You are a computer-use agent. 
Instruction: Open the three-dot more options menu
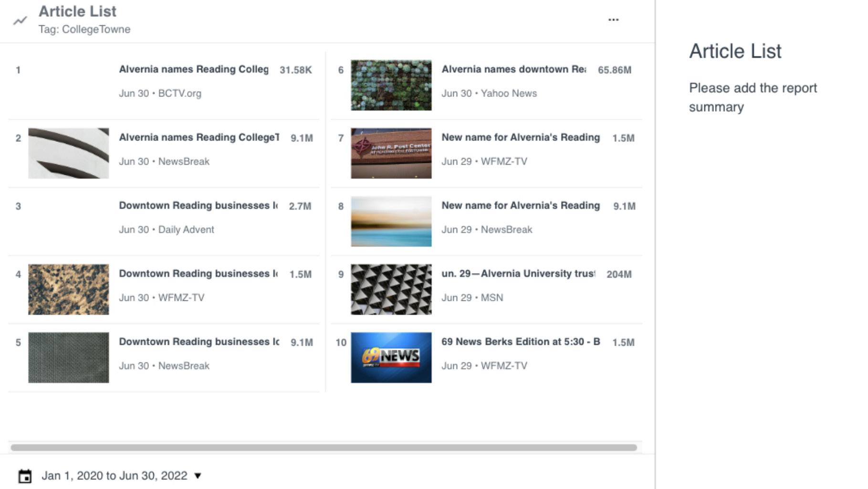click(x=614, y=20)
